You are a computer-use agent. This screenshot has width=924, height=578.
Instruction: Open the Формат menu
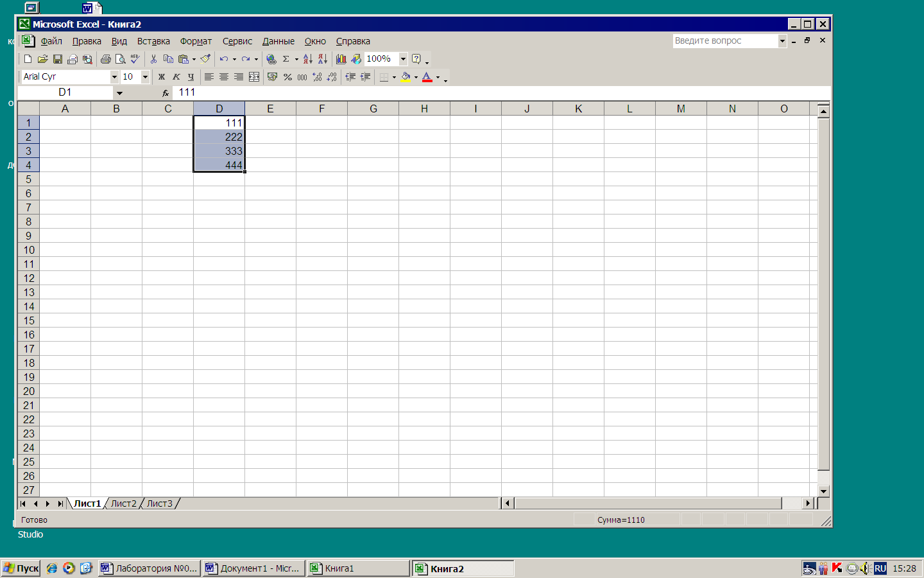[196, 41]
